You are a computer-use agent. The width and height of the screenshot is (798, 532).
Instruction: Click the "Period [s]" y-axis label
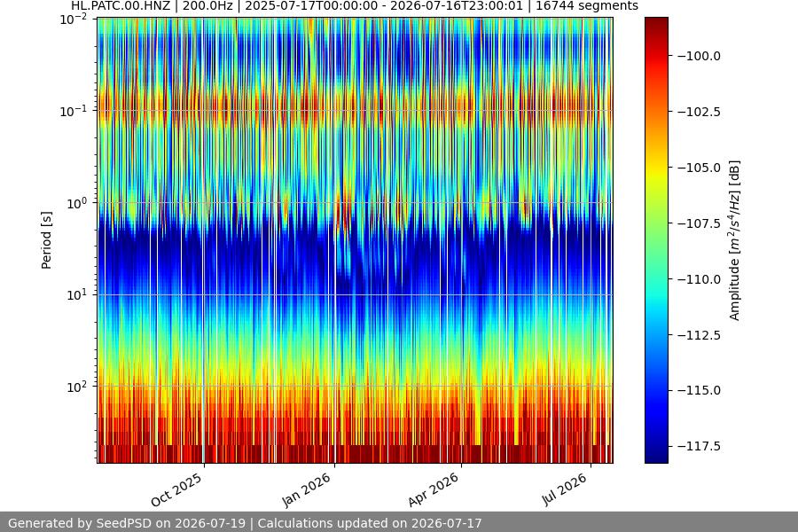[46, 240]
